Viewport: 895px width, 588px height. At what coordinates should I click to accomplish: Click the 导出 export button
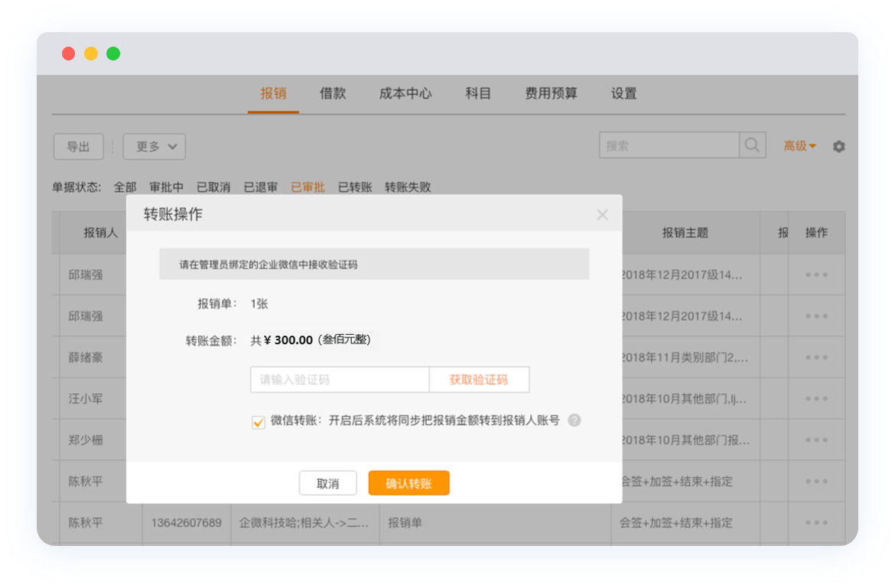(78, 147)
